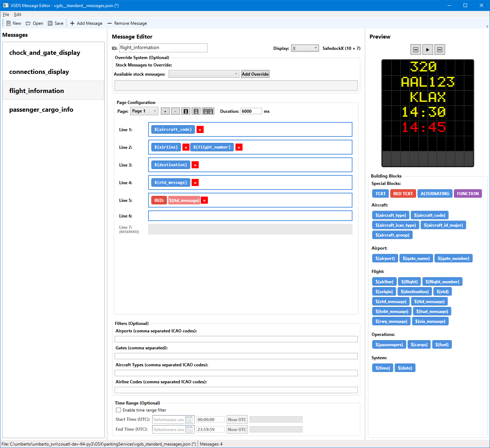Viewport: 490px width, 448px height.
Task: Remove the ${destination} block with red X
Action: coord(195,165)
